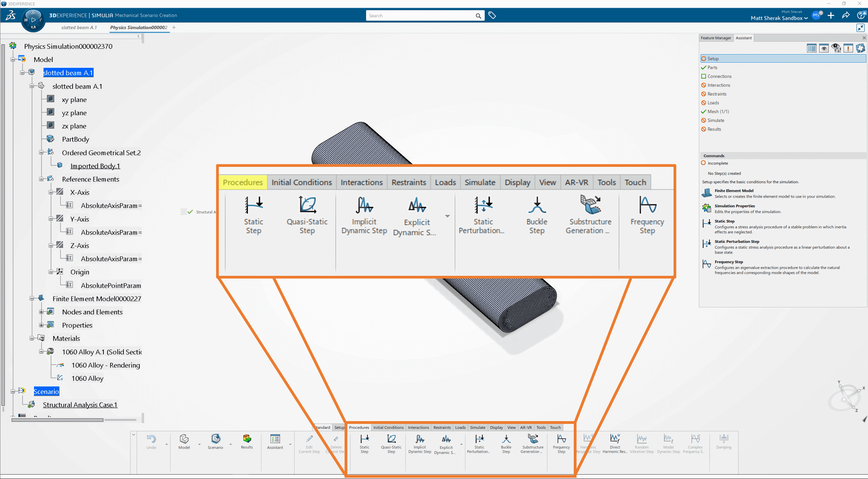Open the Setup tab in bottom action bar
The width and height of the screenshot is (868, 479).
click(339, 428)
